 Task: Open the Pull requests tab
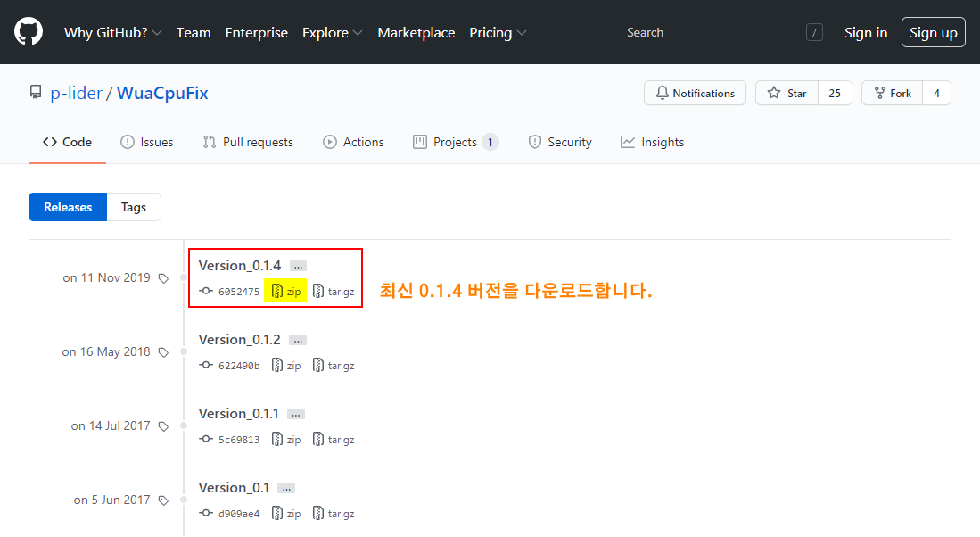click(x=248, y=142)
